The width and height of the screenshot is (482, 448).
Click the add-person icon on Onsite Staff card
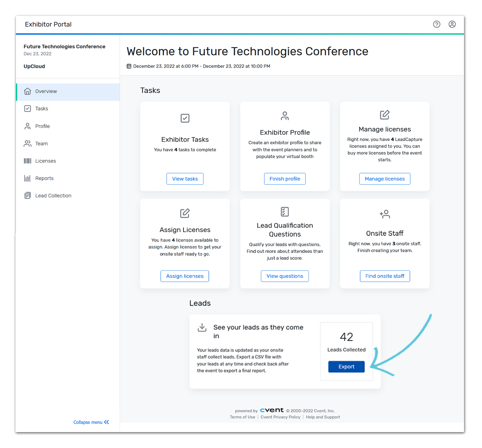pyautogui.click(x=385, y=214)
